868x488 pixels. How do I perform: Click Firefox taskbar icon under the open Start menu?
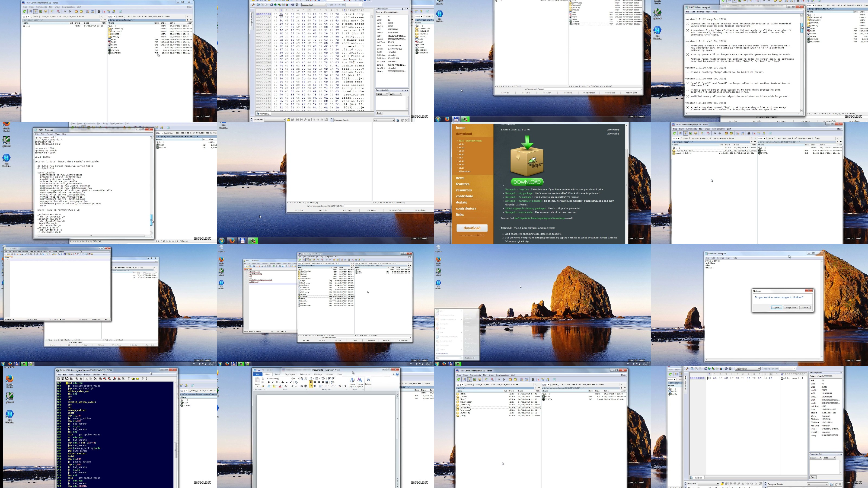(444, 364)
